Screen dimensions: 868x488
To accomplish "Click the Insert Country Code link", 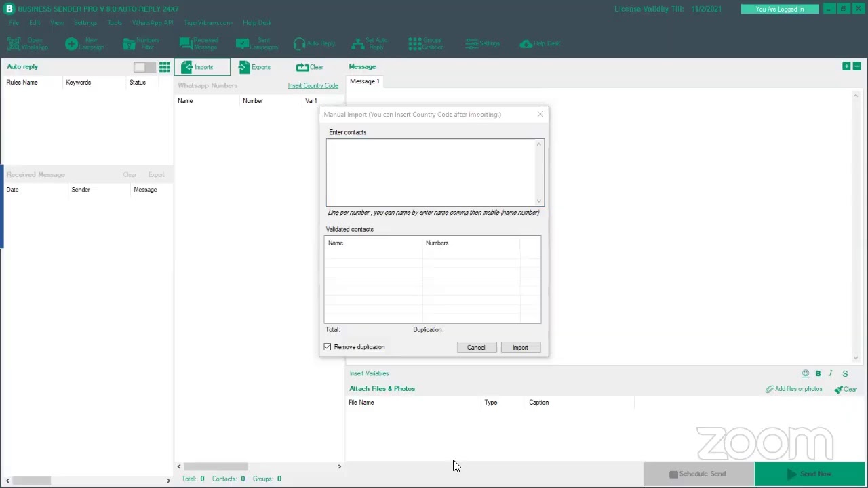I will click(313, 86).
